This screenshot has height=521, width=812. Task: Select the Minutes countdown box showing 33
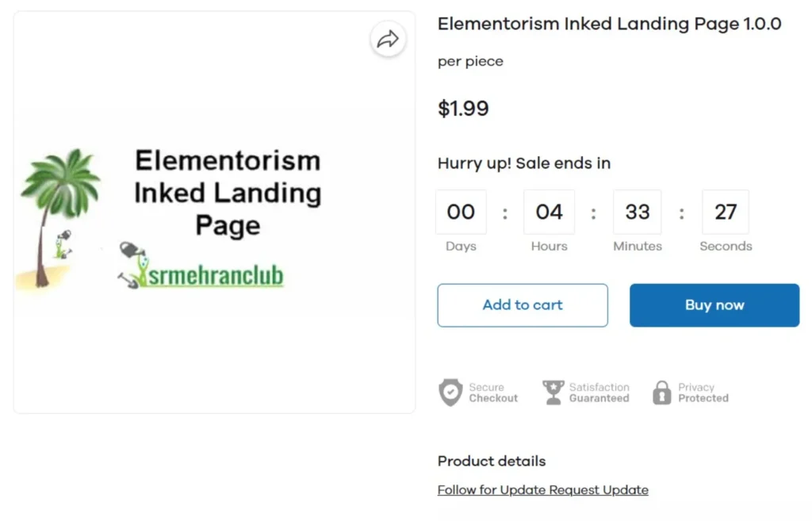click(x=638, y=212)
